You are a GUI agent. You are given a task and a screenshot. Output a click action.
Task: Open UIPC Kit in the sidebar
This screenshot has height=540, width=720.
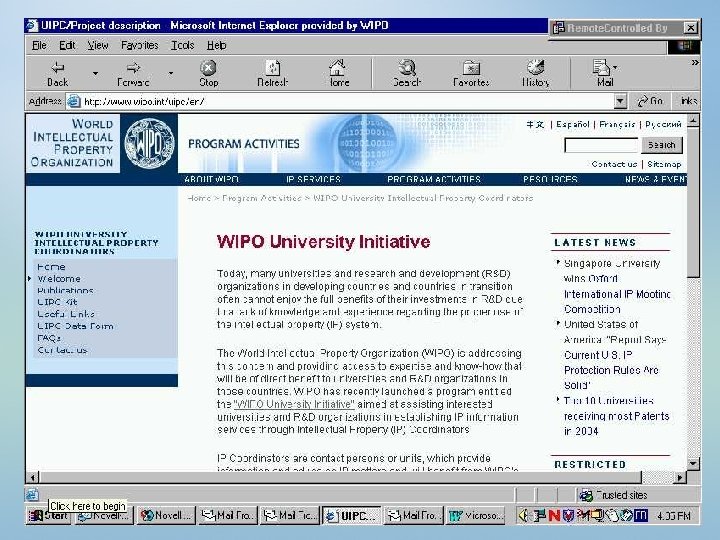pos(57,302)
